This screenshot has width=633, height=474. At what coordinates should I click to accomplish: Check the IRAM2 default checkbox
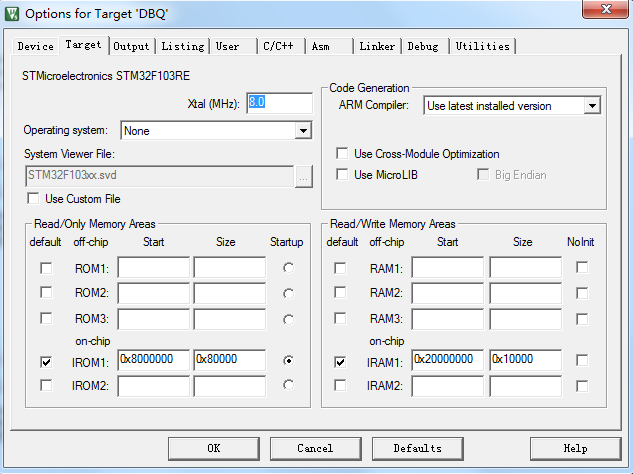pos(340,385)
